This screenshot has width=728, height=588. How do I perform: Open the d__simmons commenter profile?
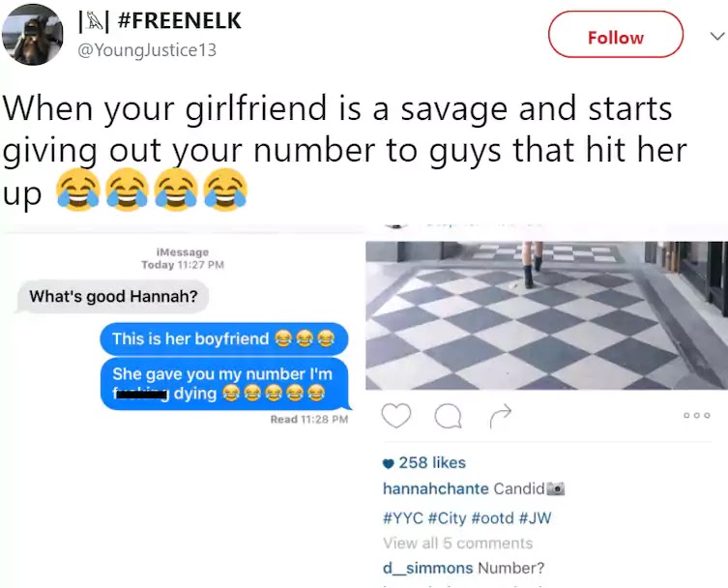427,568
